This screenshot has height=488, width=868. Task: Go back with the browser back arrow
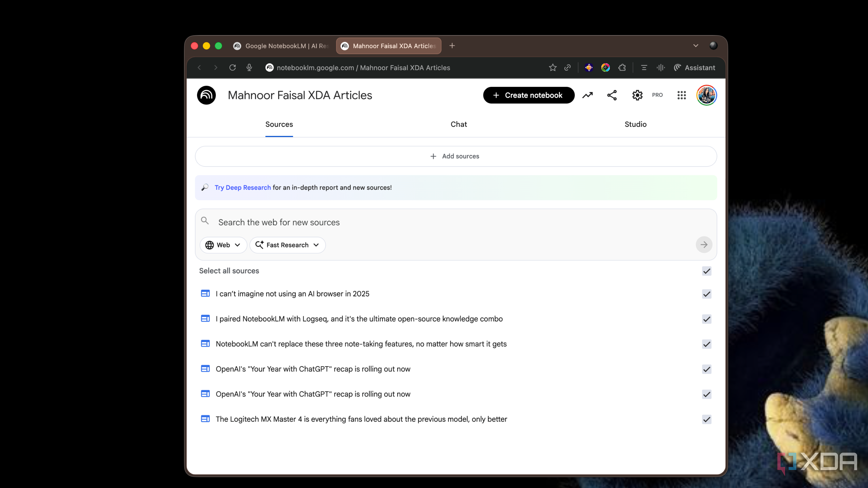coord(199,68)
